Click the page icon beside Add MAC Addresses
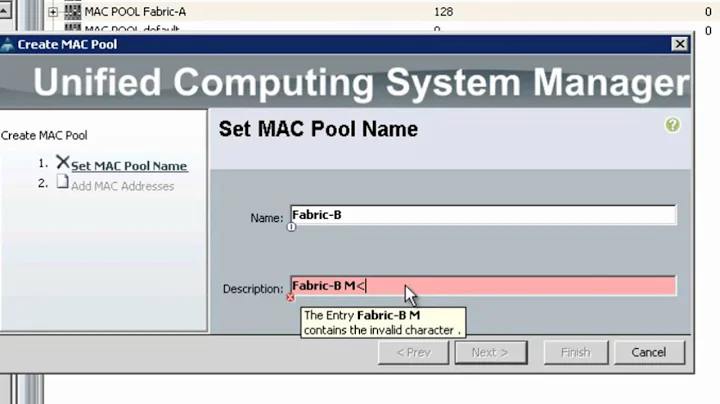720x404 pixels. tap(62, 181)
